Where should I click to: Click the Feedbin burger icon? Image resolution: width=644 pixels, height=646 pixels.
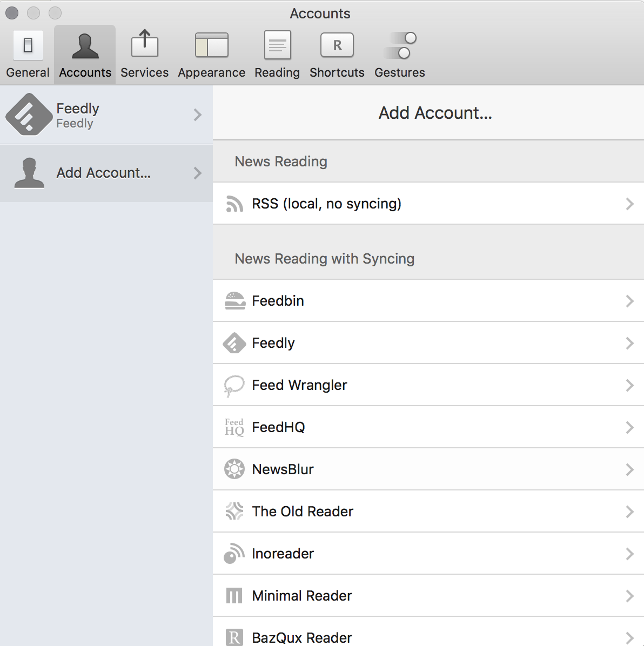(x=235, y=301)
